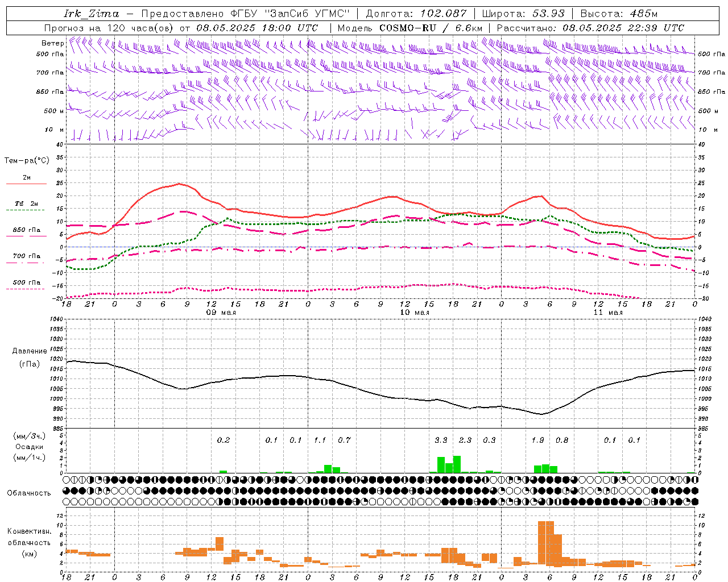Click the '11 мая' date label

pyautogui.click(x=608, y=313)
